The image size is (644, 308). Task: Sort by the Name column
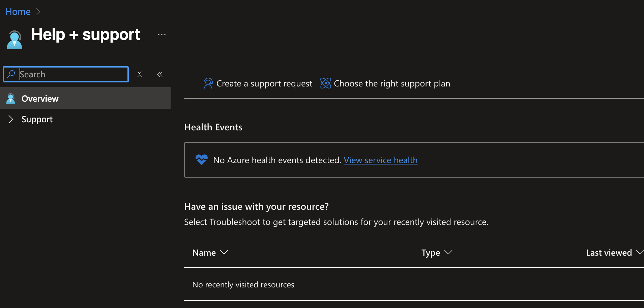[210, 253]
